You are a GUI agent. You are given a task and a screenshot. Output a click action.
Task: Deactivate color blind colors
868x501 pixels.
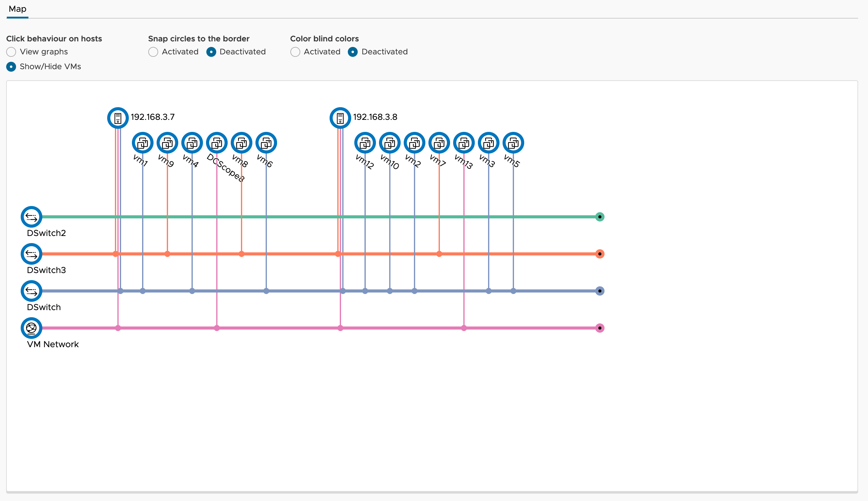click(x=353, y=52)
